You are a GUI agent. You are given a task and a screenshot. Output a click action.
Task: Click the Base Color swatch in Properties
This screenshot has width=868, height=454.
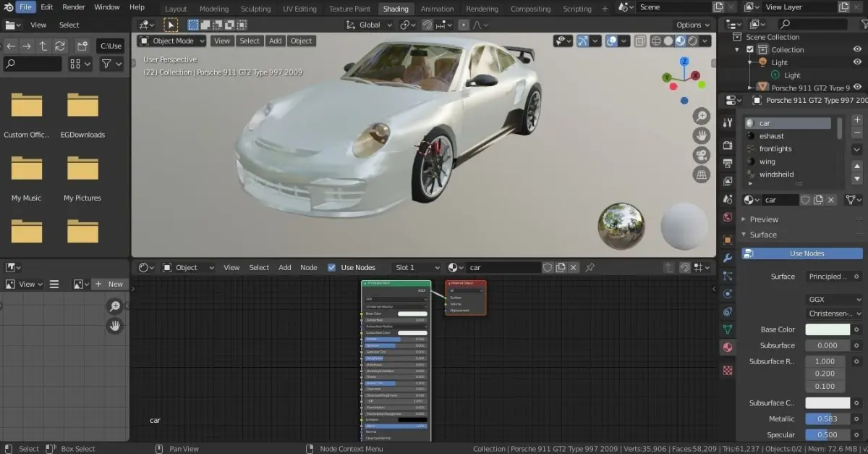click(x=827, y=329)
